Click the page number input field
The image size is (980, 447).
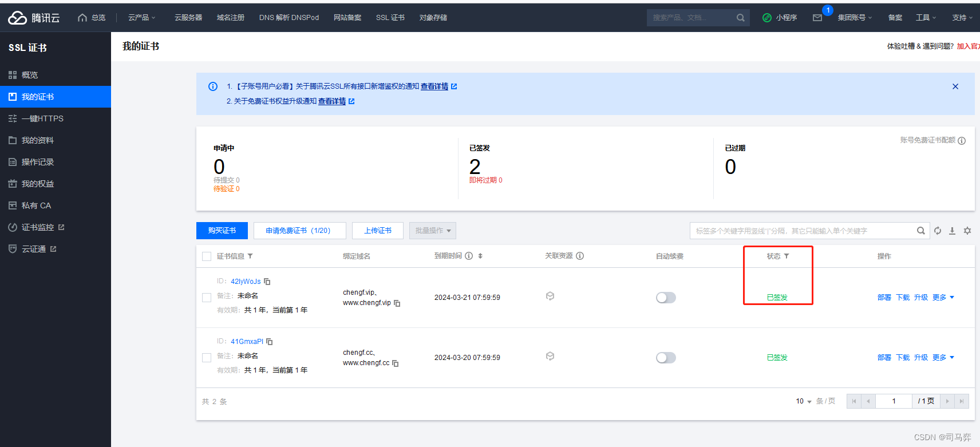coord(894,401)
